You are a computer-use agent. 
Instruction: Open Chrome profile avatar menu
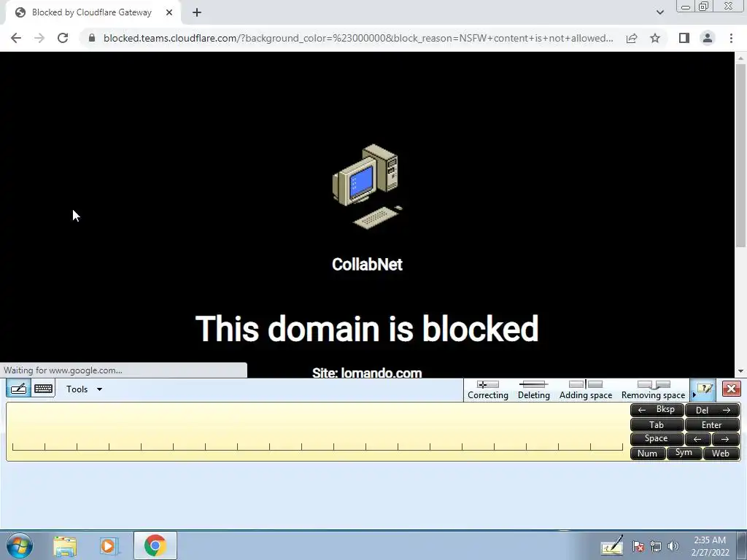pyautogui.click(x=708, y=38)
